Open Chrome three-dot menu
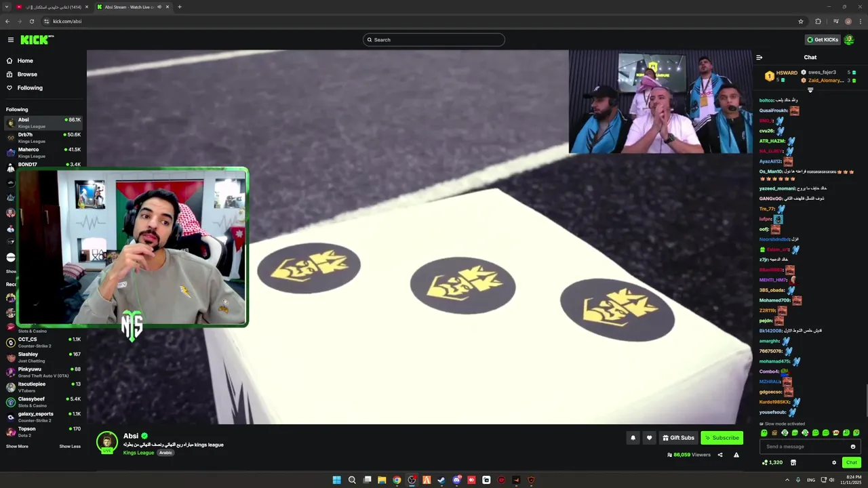The width and height of the screenshot is (868, 488). pyautogui.click(x=861, y=21)
